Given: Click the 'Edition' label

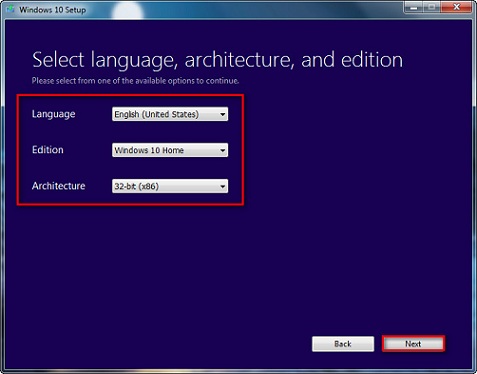Looking at the screenshot, I should pos(48,150).
